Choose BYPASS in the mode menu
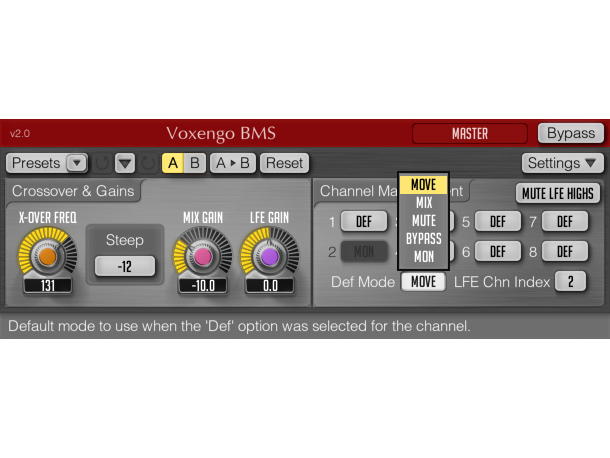610x458 pixels. [x=423, y=239]
